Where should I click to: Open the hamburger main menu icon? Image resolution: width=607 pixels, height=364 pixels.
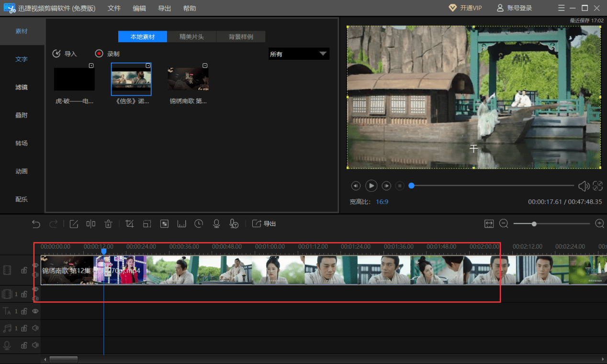562,8
